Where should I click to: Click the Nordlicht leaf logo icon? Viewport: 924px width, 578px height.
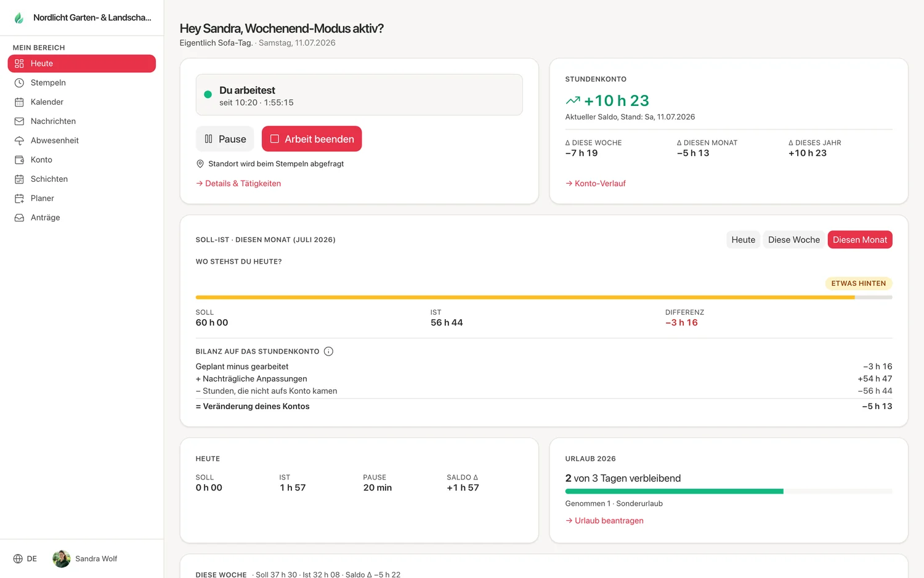coord(19,18)
